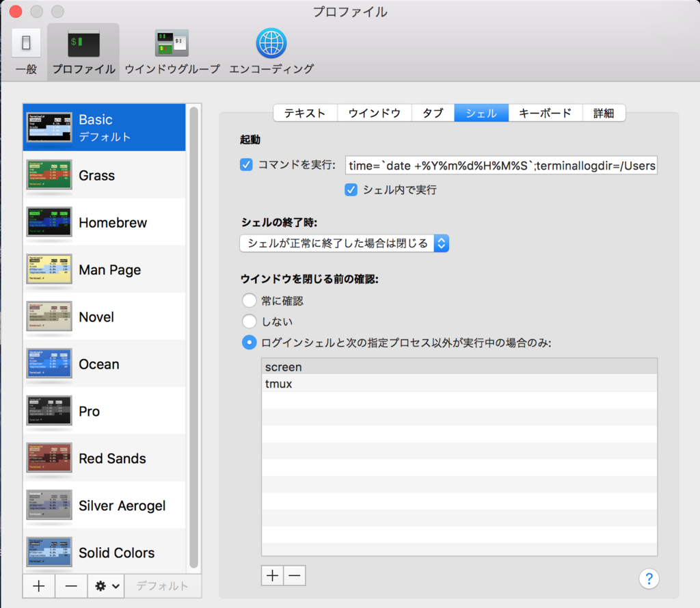Click inside the startup command text field
The image size is (700, 608).
coord(502,165)
